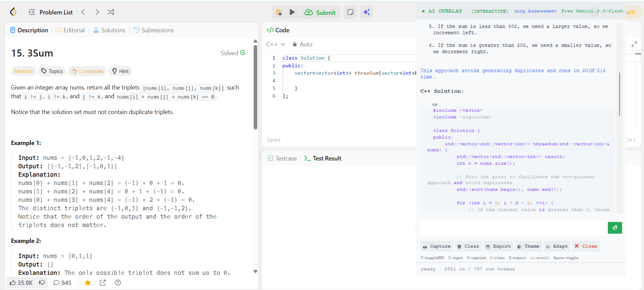Open the notes sticky icon
The width and height of the screenshot is (644, 290).
click(350, 12)
